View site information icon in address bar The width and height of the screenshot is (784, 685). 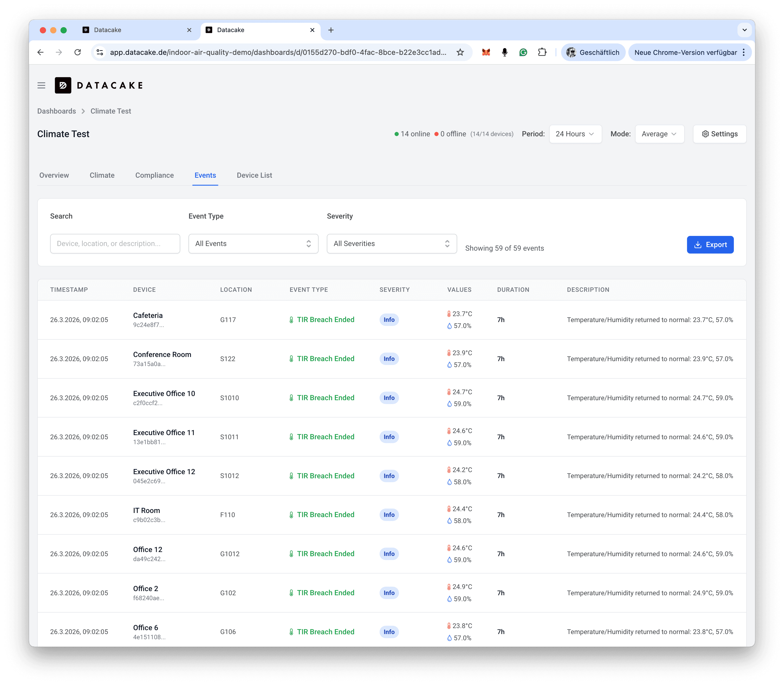click(100, 52)
